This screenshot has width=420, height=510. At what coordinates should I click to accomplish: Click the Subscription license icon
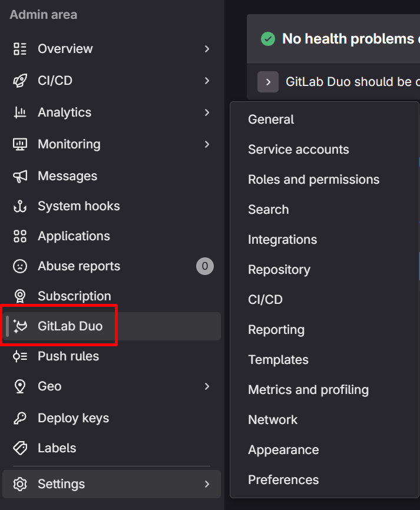pyautogui.click(x=20, y=296)
